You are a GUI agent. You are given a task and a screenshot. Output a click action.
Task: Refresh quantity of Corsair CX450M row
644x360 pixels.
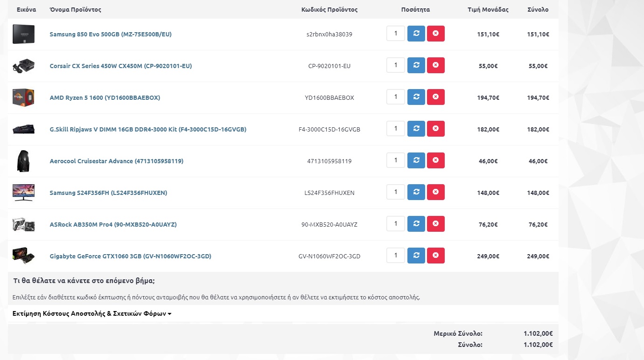(x=416, y=65)
